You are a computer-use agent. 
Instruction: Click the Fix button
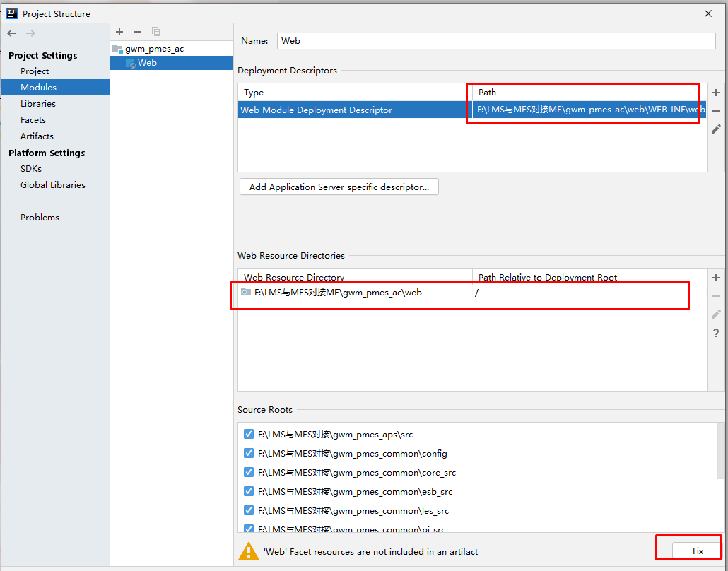pyautogui.click(x=698, y=551)
